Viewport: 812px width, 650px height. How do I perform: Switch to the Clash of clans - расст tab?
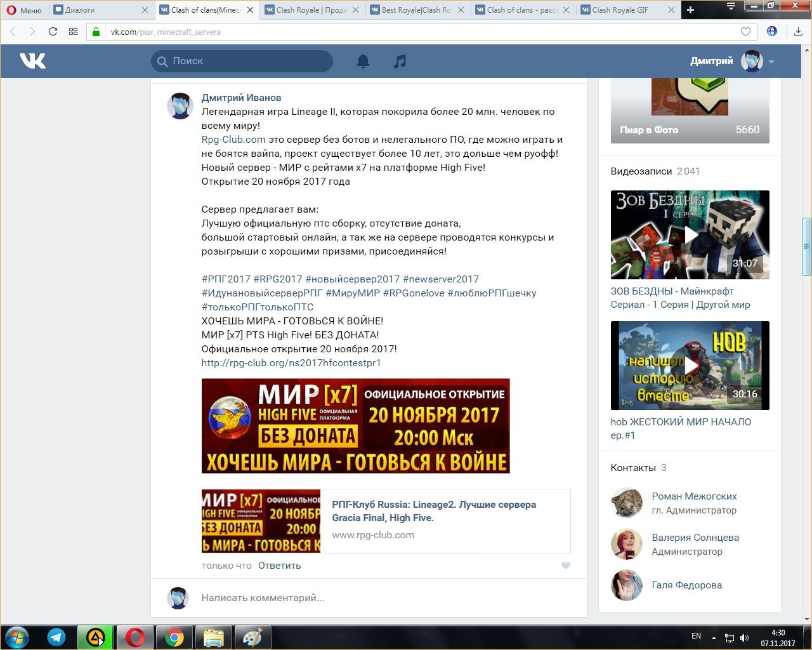(522, 10)
